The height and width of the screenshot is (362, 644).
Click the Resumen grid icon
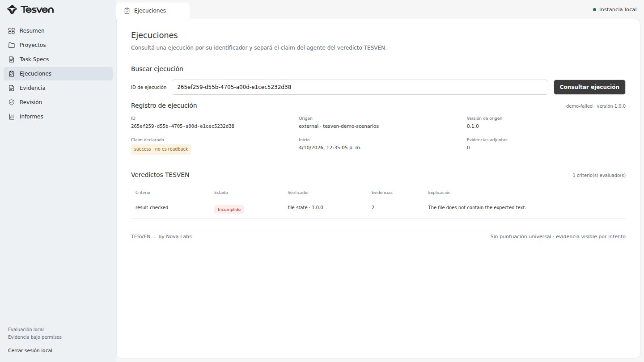click(x=12, y=31)
